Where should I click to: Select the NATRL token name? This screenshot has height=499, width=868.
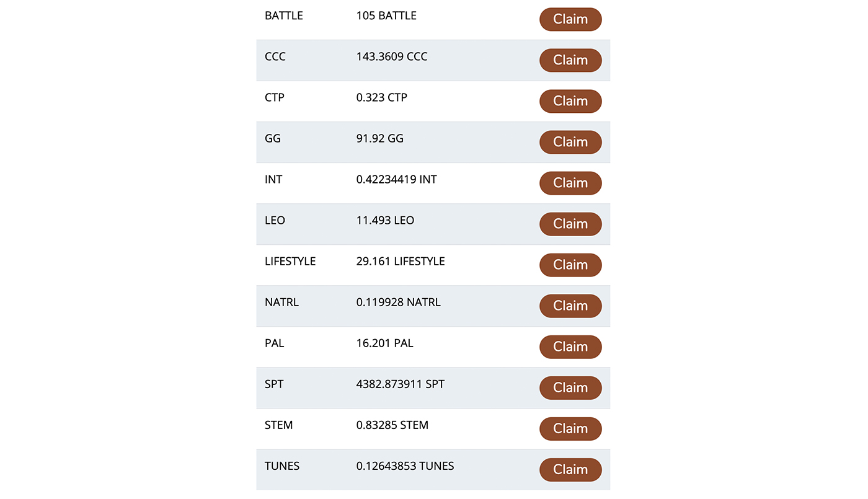(282, 302)
